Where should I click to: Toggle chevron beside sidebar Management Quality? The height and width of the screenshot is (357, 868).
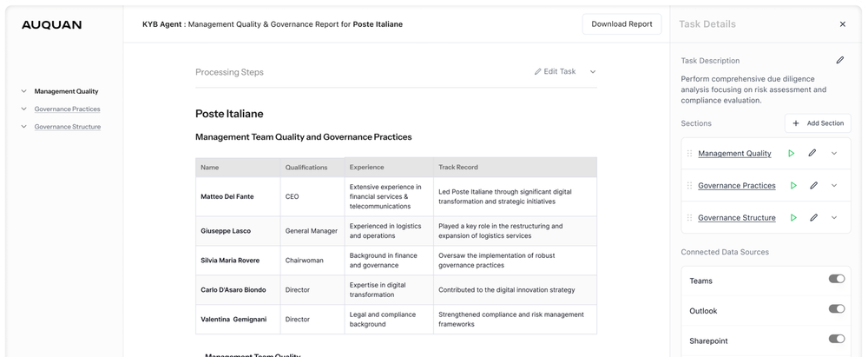coord(23,91)
